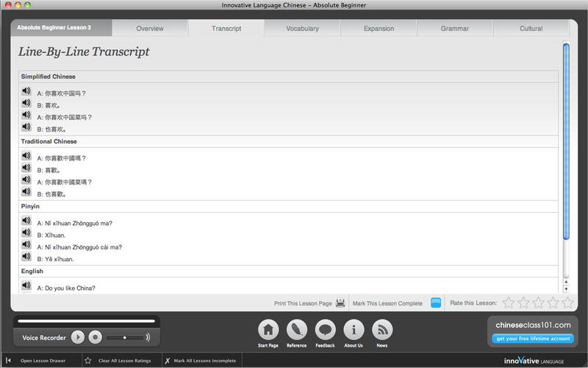Play audio for Simplified line '你喜欢中国吗？'

pyautogui.click(x=26, y=91)
